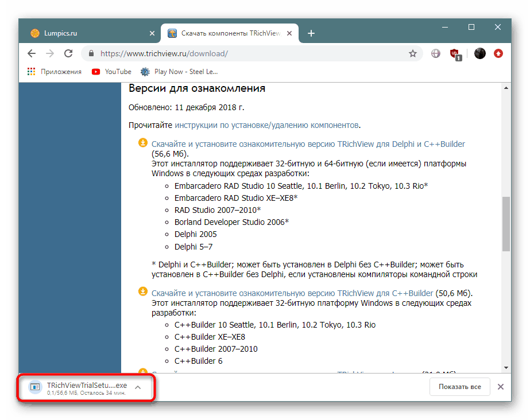
Task: Click the C++Builder 6 list item
Action: click(x=199, y=361)
